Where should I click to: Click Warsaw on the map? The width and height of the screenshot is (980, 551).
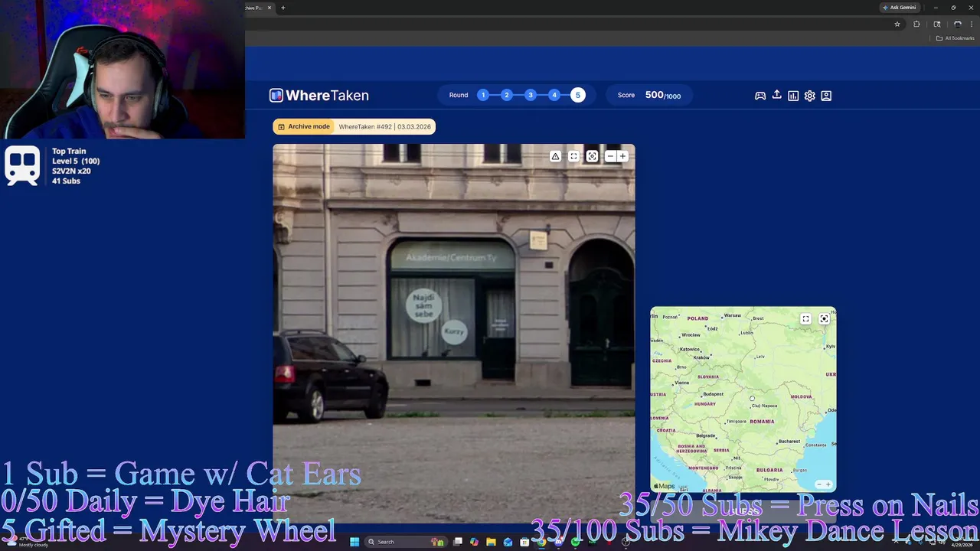click(733, 315)
